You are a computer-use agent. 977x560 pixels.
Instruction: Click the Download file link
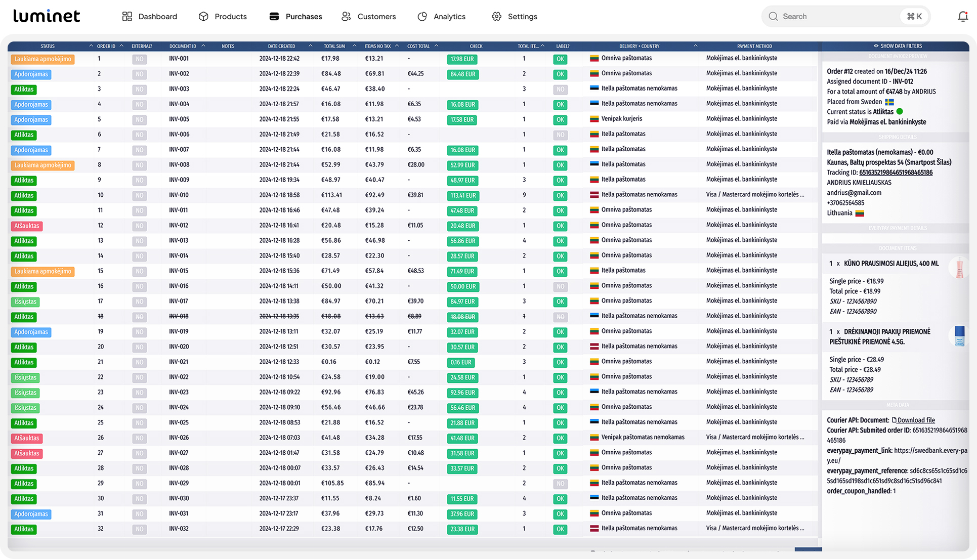(x=916, y=420)
